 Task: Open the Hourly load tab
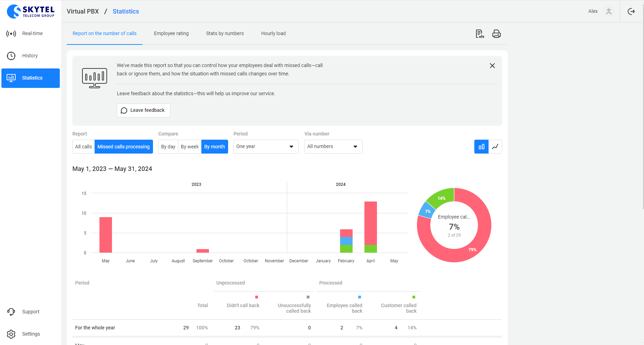(273, 33)
